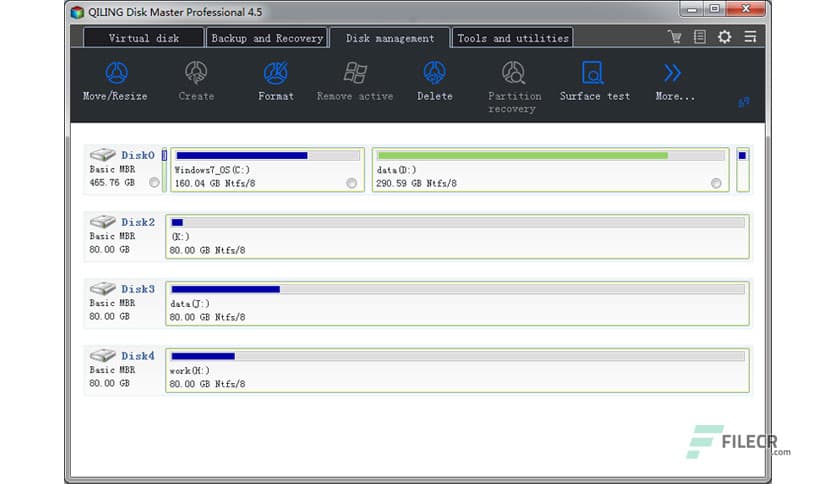Select the data (D:) partition radio button
The width and height of the screenshot is (836, 484).
[716, 183]
